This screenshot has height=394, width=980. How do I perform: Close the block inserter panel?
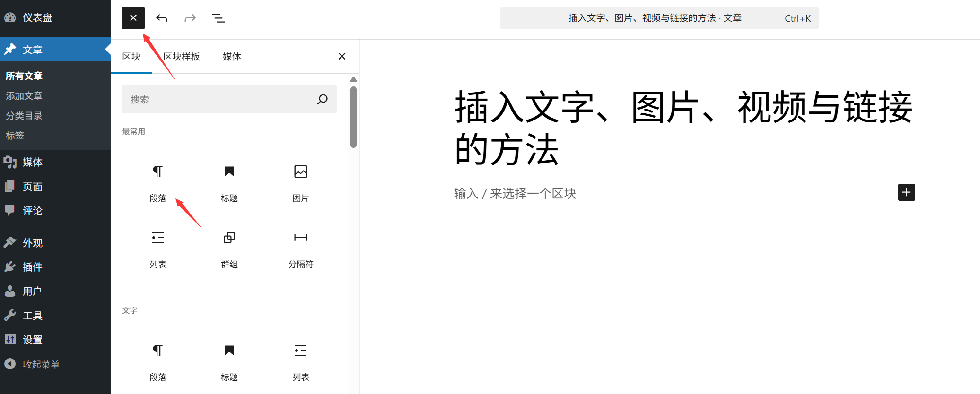click(x=342, y=56)
